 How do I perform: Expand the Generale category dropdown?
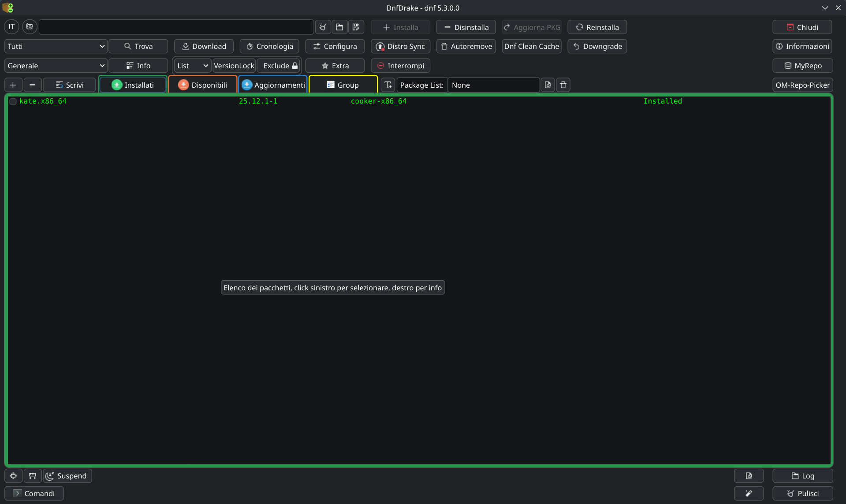[x=56, y=66]
